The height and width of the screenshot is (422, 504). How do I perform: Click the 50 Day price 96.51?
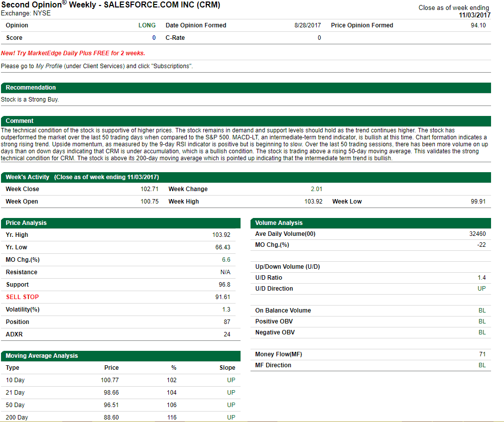point(111,405)
